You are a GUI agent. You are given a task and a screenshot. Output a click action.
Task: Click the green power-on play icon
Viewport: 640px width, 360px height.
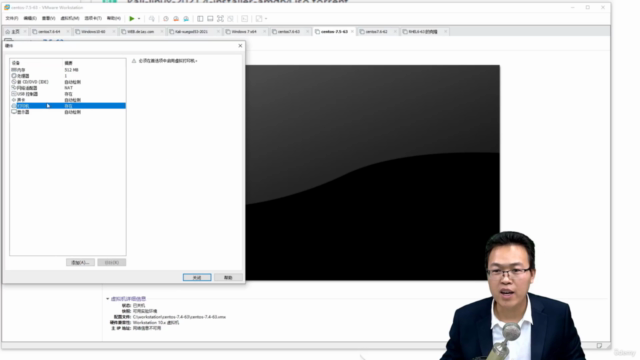(132, 18)
